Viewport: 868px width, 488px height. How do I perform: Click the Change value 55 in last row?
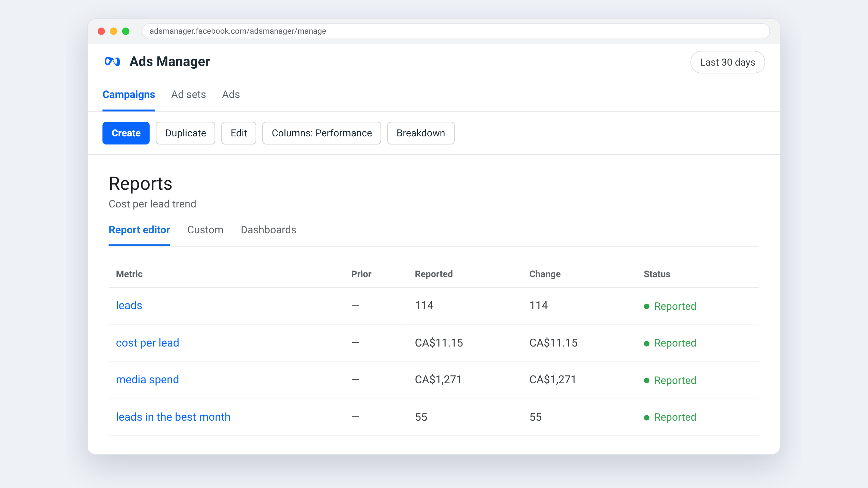click(x=535, y=417)
